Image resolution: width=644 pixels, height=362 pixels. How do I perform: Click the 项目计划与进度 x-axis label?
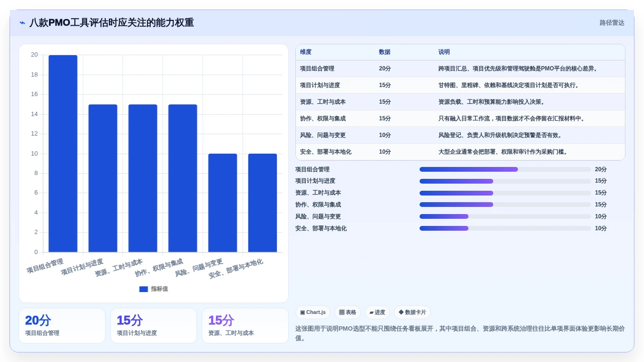(x=82, y=267)
